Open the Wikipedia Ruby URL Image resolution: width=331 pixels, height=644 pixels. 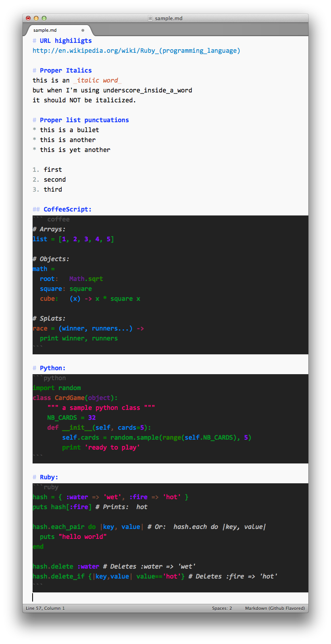(x=136, y=51)
